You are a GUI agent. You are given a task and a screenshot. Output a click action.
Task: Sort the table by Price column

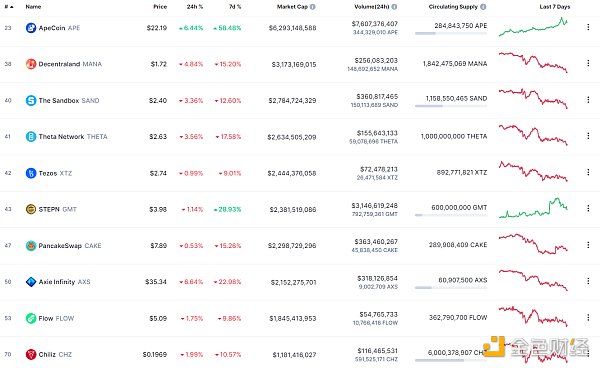pos(160,7)
